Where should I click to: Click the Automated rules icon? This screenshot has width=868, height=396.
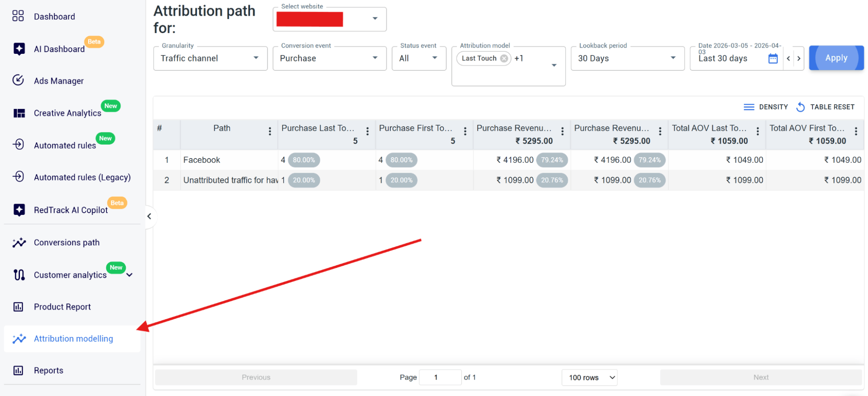click(x=18, y=145)
